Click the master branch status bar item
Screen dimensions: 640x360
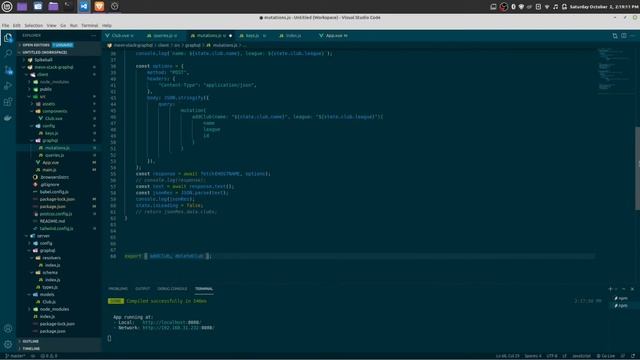pyautogui.click(x=16, y=356)
